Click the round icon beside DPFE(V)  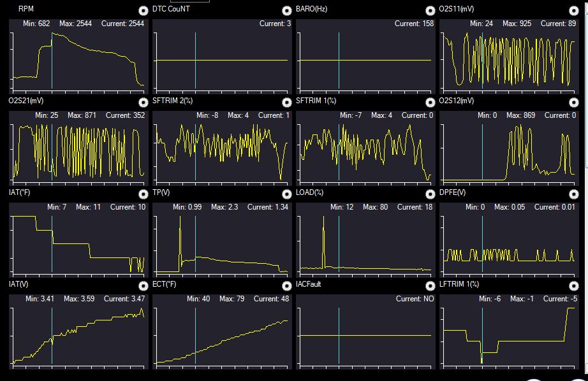(574, 194)
